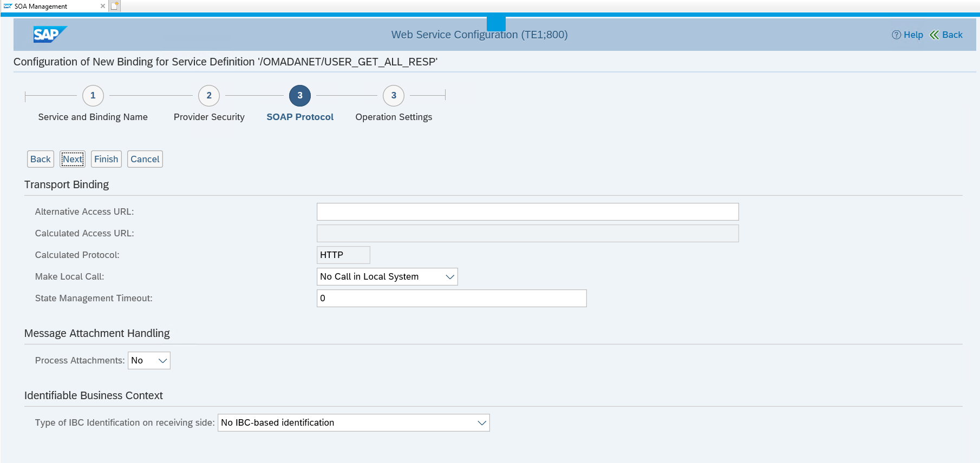
Task: Expand the IBC Identification type dropdown
Action: [x=354, y=422]
